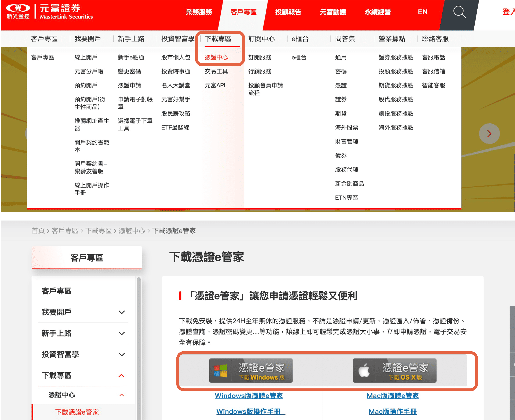Open 線上開戶操作手冊 menu link
This screenshot has width=515, height=420.
point(92,189)
